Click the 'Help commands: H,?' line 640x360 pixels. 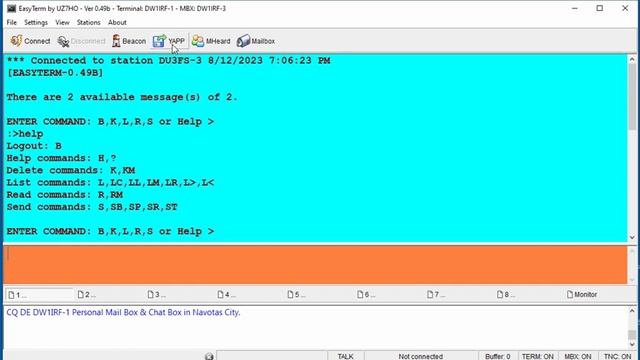point(61,158)
